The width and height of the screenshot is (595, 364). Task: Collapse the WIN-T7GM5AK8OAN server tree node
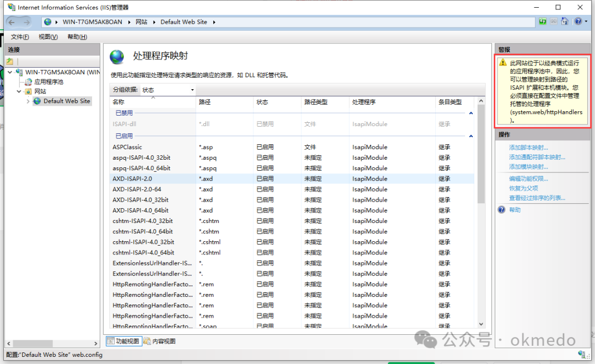10,72
